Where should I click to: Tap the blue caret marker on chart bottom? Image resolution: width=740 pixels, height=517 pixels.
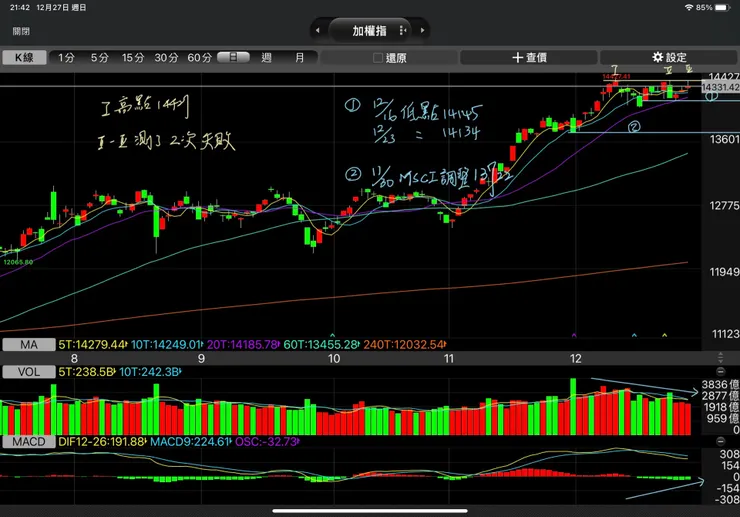(x=634, y=335)
